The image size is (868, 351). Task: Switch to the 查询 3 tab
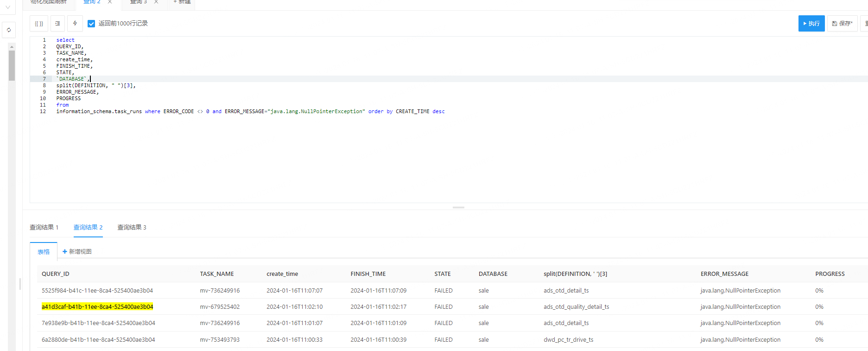point(138,2)
